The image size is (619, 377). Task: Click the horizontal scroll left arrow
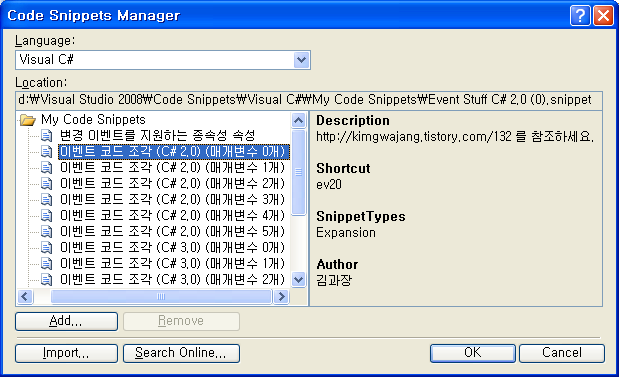coord(25,296)
